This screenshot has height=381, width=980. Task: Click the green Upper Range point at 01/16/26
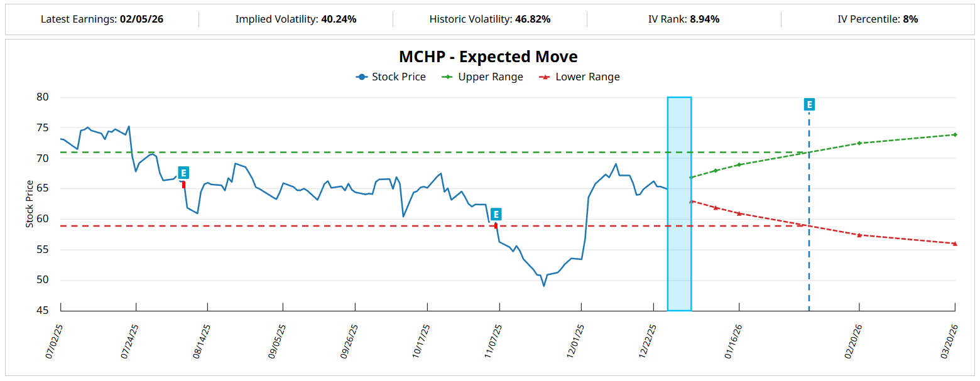(x=739, y=164)
